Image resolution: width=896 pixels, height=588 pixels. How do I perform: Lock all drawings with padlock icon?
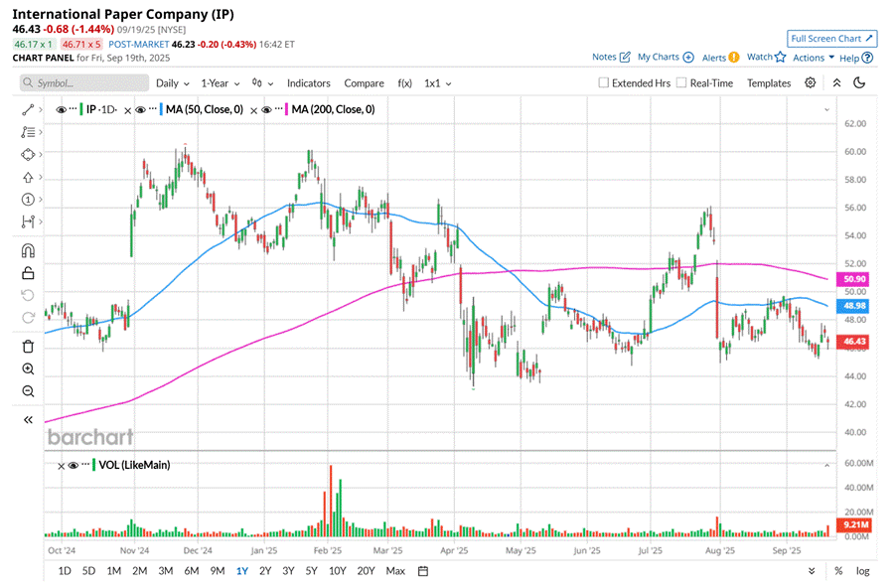click(28, 272)
